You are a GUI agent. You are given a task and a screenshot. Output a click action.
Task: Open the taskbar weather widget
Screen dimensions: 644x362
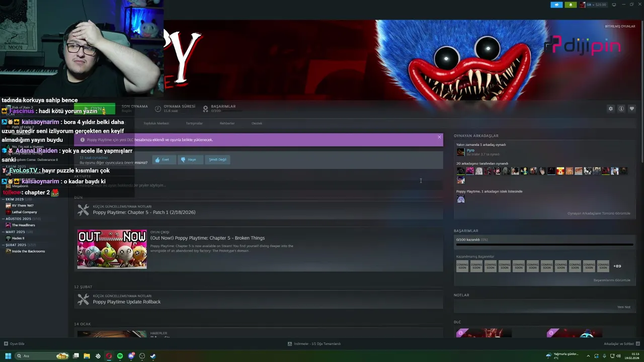pos(562,356)
